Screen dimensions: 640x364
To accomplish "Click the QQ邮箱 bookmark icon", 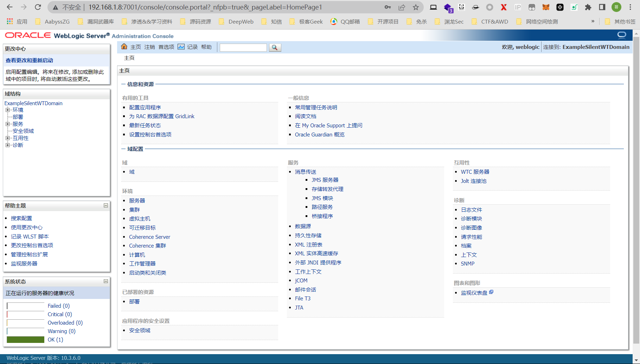I will click(x=334, y=21).
